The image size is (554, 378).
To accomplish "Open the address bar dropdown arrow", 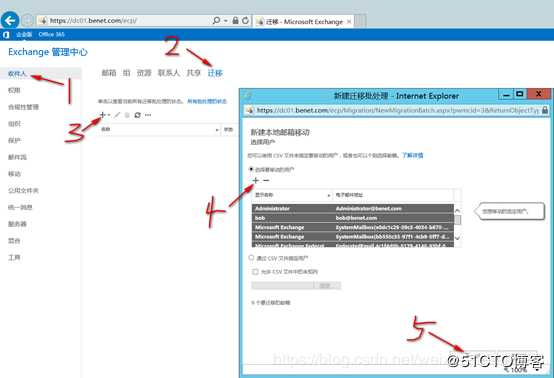I will click(225, 21).
